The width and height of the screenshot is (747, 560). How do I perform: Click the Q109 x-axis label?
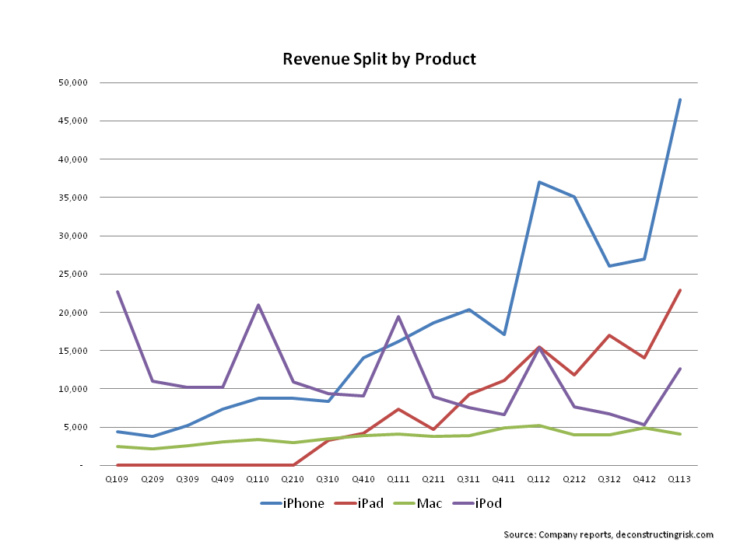[x=117, y=480]
